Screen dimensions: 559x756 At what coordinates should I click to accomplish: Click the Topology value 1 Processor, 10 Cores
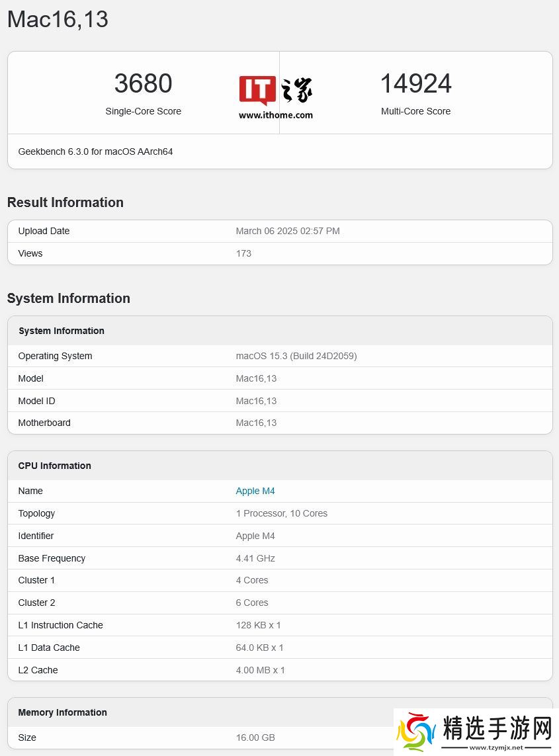pyautogui.click(x=281, y=513)
